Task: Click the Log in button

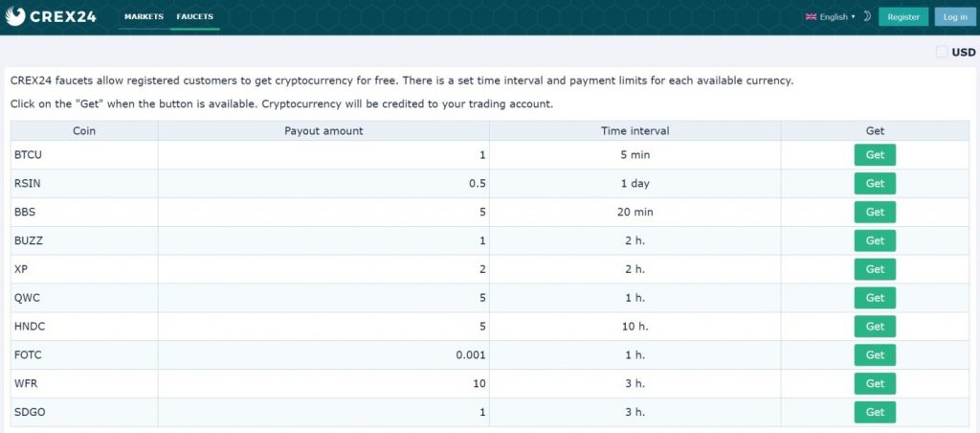Action: coord(955,17)
